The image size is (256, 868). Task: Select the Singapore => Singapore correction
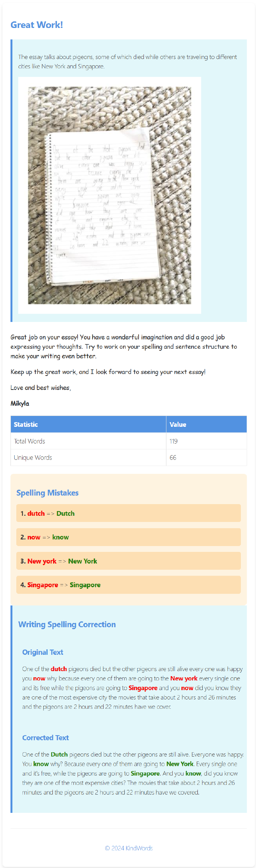tap(128, 585)
